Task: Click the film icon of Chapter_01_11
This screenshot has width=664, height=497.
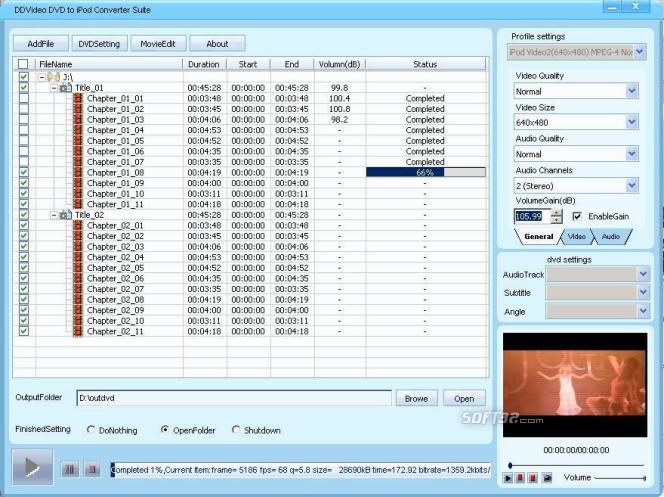Action: (x=78, y=204)
